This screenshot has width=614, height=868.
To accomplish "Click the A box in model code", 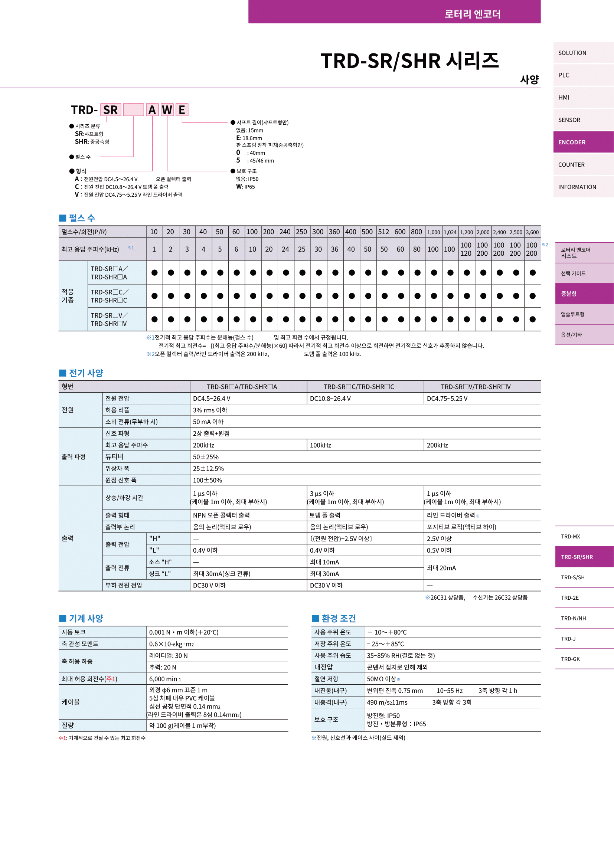I will click(x=152, y=109).
